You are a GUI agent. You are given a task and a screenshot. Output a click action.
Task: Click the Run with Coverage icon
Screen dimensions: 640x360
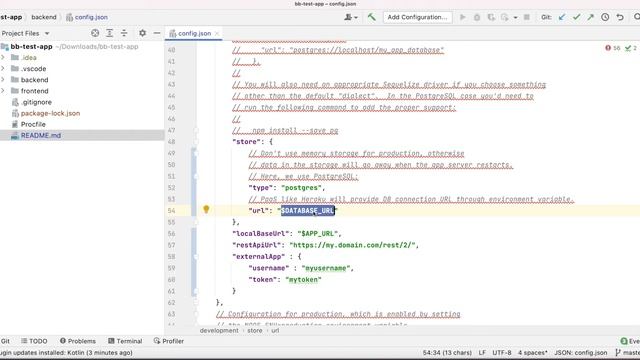tap(491, 17)
